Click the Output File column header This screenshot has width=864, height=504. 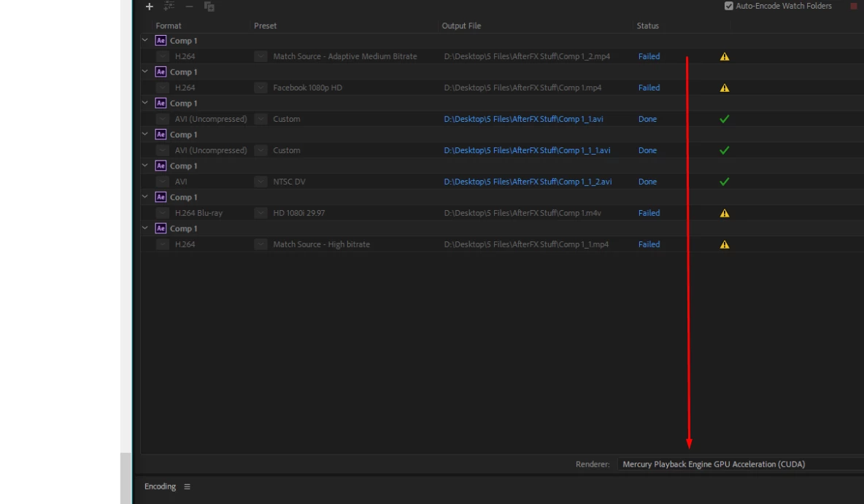(x=461, y=26)
